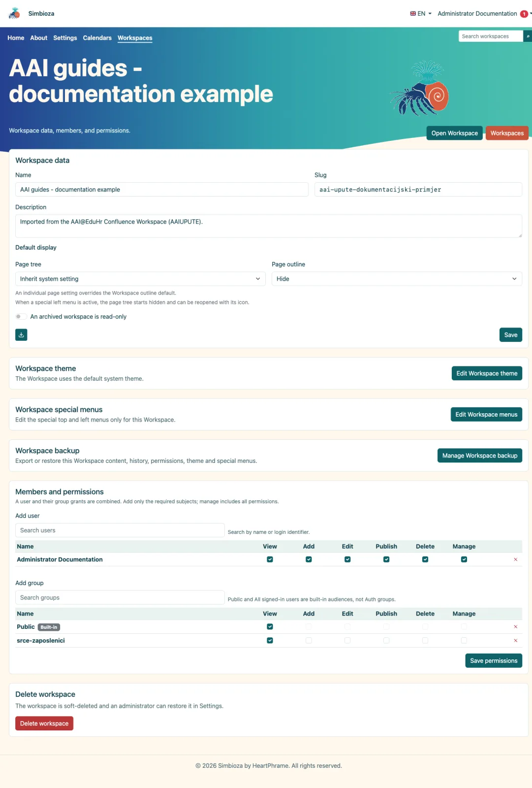Open the About menu item
The height and width of the screenshot is (788, 532).
(39, 38)
